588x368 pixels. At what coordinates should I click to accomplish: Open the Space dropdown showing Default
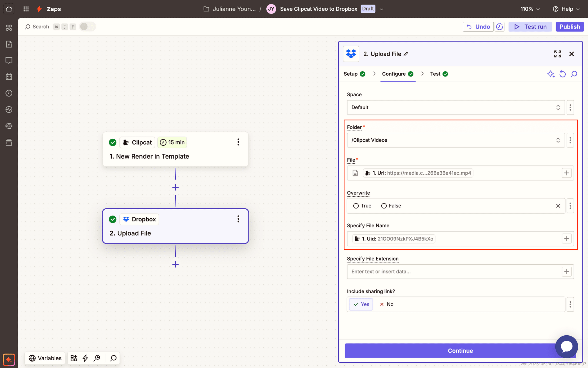tap(456, 107)
